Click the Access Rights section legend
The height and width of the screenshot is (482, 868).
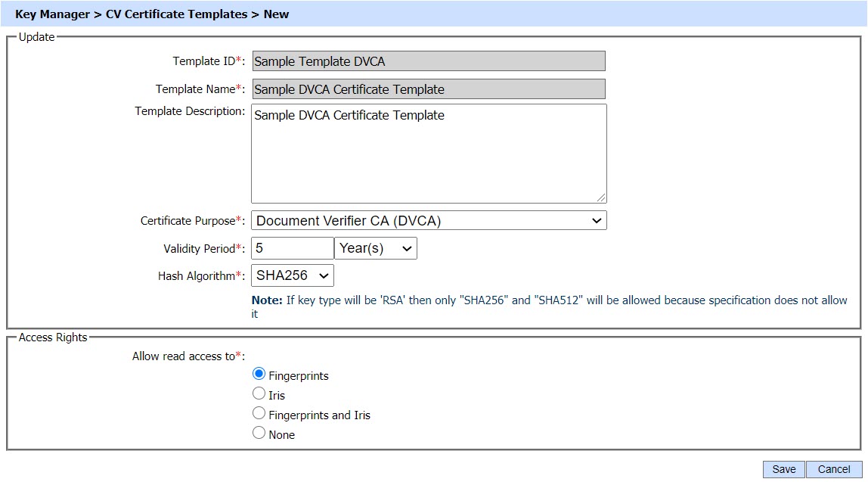click(x=53, y=337)
